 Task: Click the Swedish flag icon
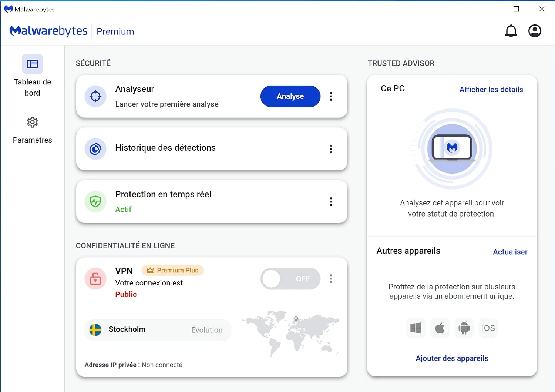coord(95,329)
